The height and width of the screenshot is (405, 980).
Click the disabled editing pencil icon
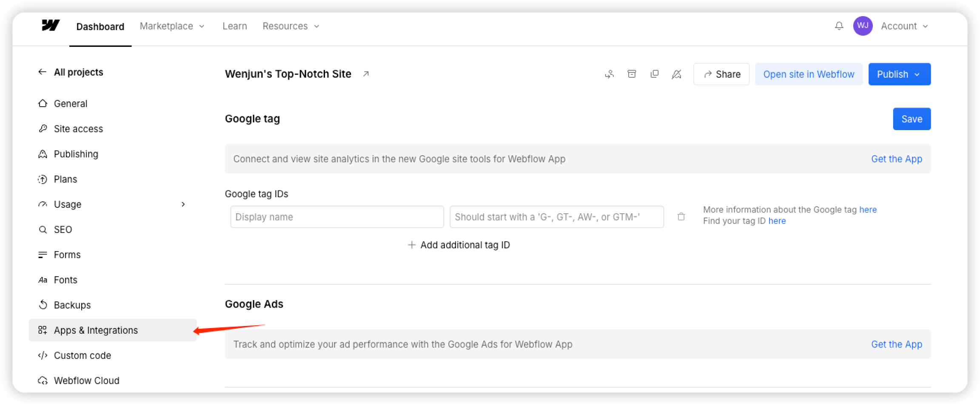[677, 74]
